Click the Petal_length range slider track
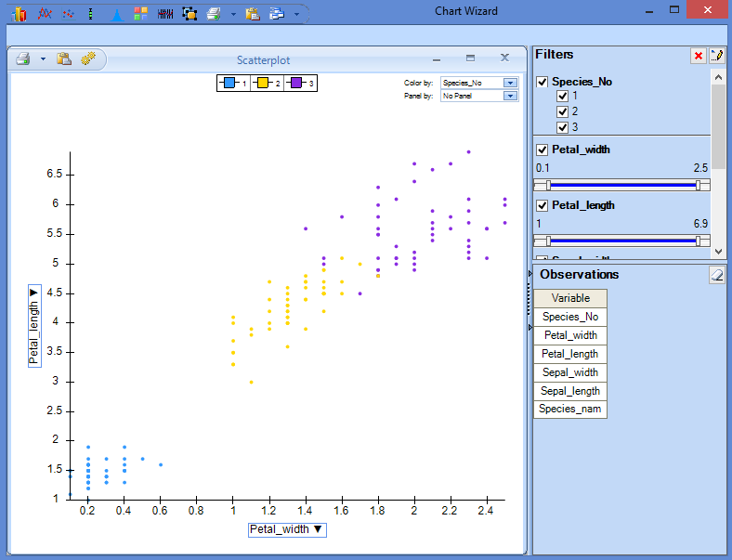The image size is (732, 560). [622, 241]
